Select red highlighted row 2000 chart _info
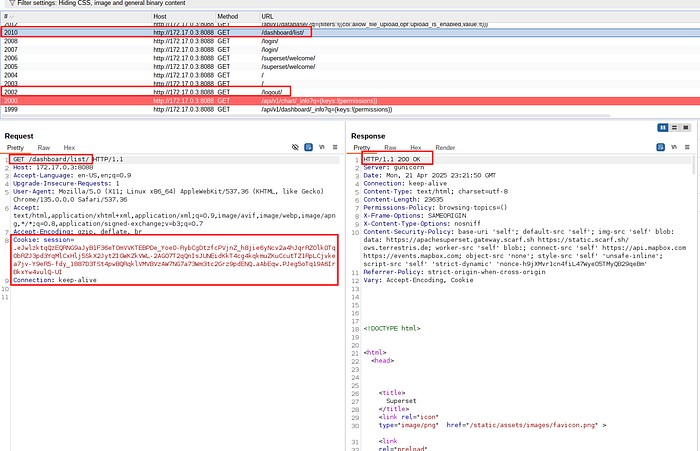Screen dimensions: 700x451 pyautogui.click(x=350, y=100)
